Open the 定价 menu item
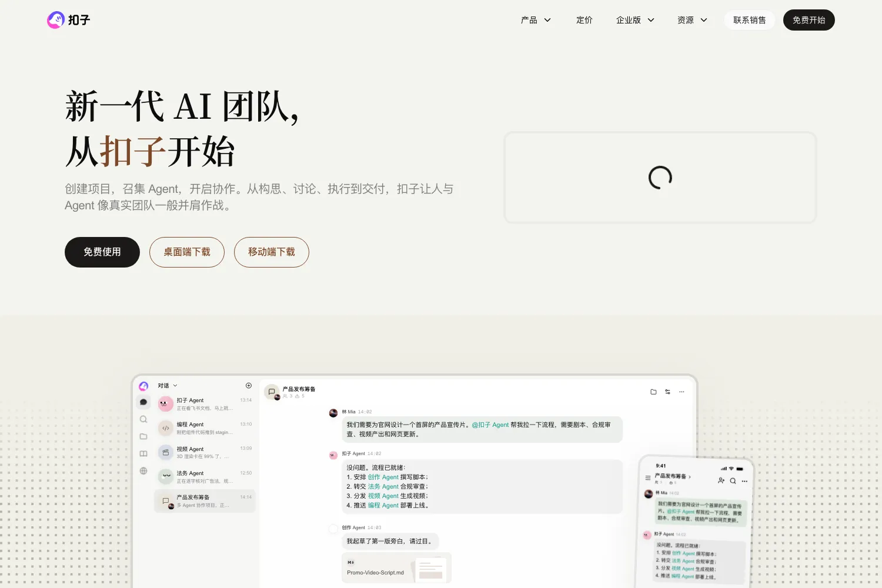 tap(584, 20)
